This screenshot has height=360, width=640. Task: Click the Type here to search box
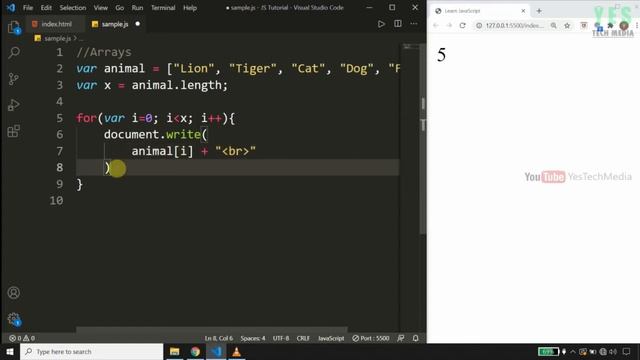tap(91, 351)
